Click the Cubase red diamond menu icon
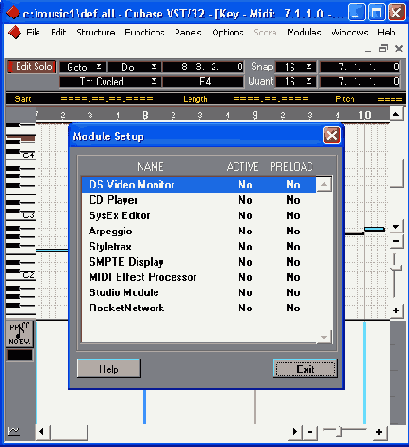This screenshot has width=409, height=447. point(14,32)
